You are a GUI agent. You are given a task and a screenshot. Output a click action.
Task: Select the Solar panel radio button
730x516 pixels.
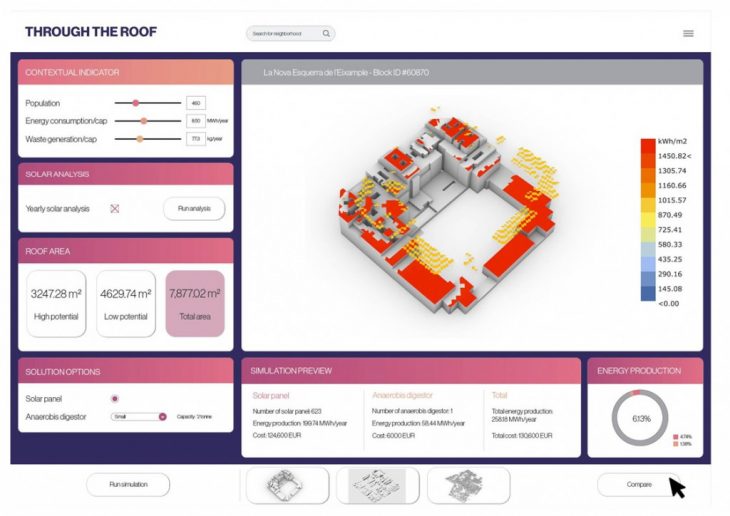(116, 399)
